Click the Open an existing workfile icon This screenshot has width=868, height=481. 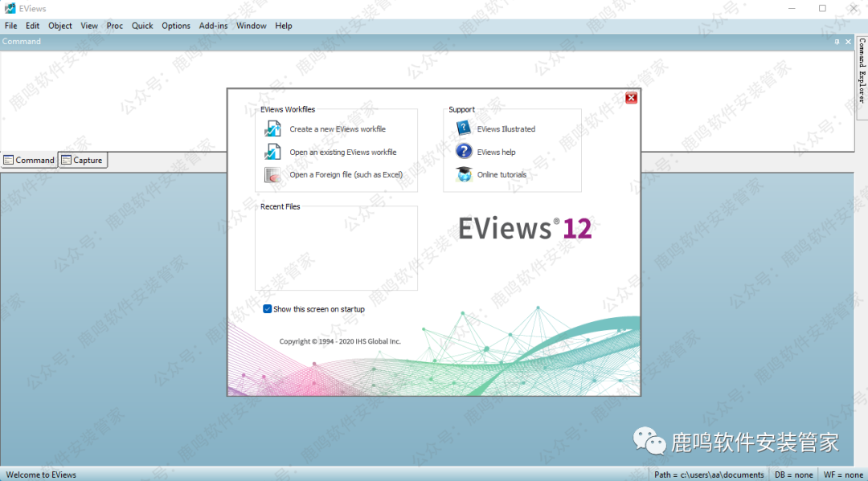(272, 152)
